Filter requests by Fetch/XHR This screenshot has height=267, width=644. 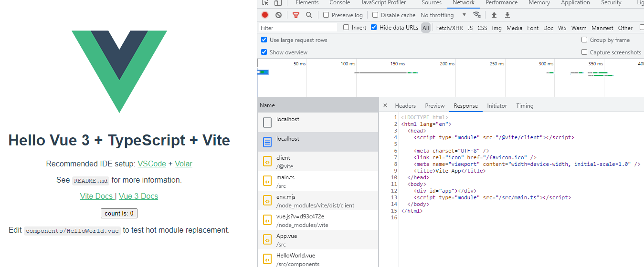(450, 28)
